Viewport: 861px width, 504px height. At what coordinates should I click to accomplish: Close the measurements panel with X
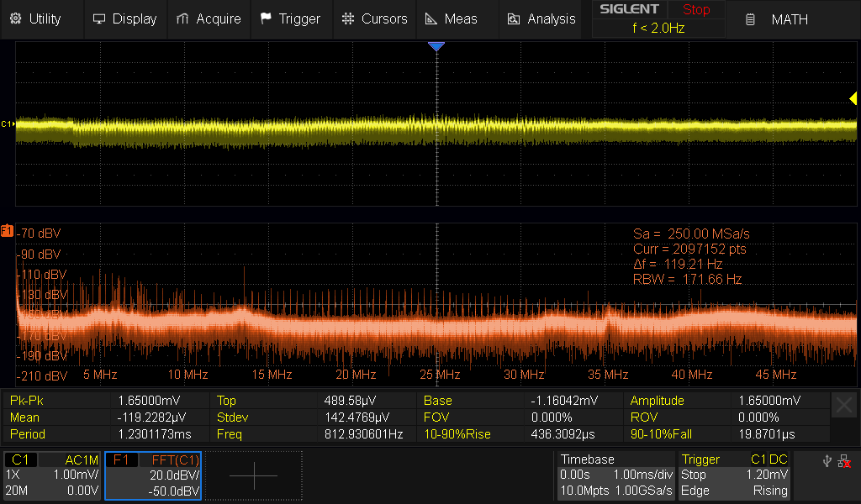tap(844, 406)
